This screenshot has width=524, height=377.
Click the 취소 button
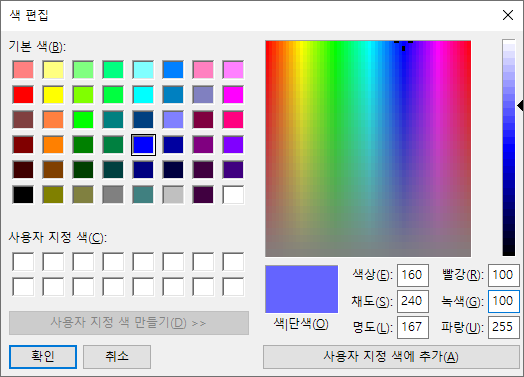pos(117,357)
